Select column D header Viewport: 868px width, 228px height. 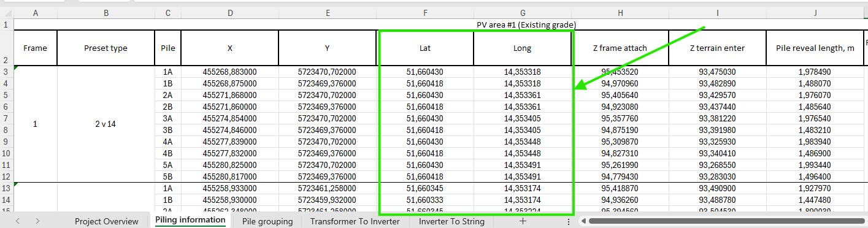(x=230, y=13)
